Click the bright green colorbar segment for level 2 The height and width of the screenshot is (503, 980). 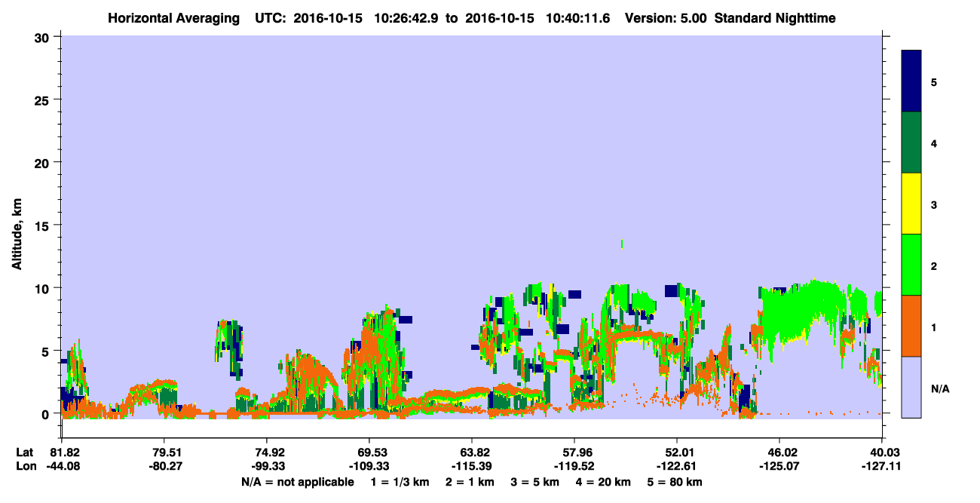pyautogui.click(x=911, y=265)
